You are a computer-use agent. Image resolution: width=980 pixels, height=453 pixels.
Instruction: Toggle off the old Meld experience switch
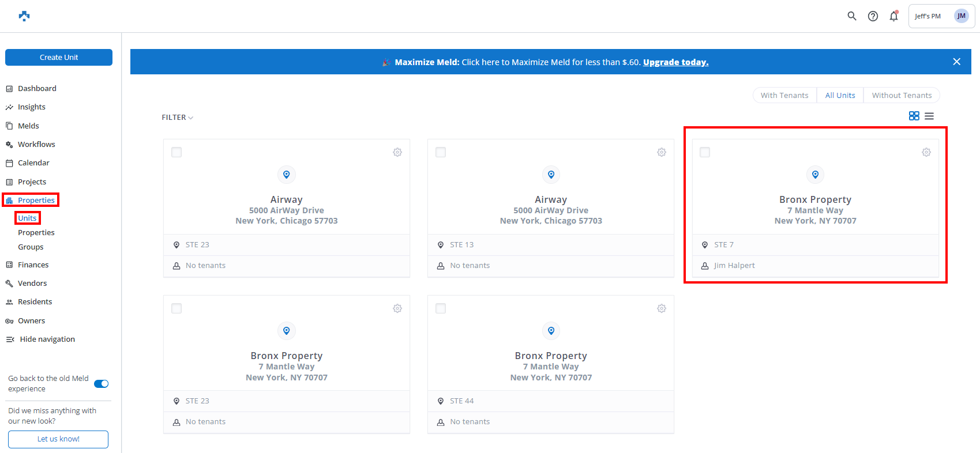coord(101,384)
